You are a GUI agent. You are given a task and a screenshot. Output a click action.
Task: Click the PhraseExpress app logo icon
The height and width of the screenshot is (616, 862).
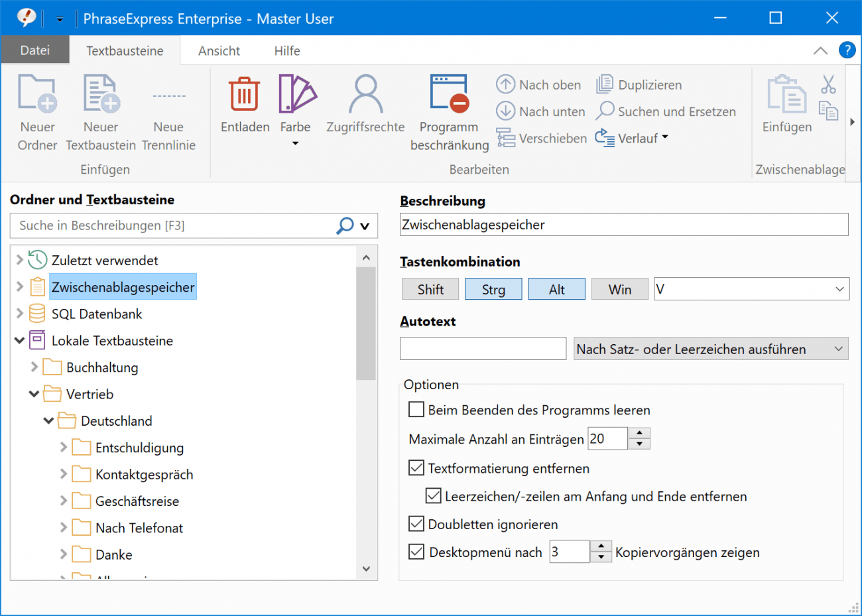click(x=27, y=17)
